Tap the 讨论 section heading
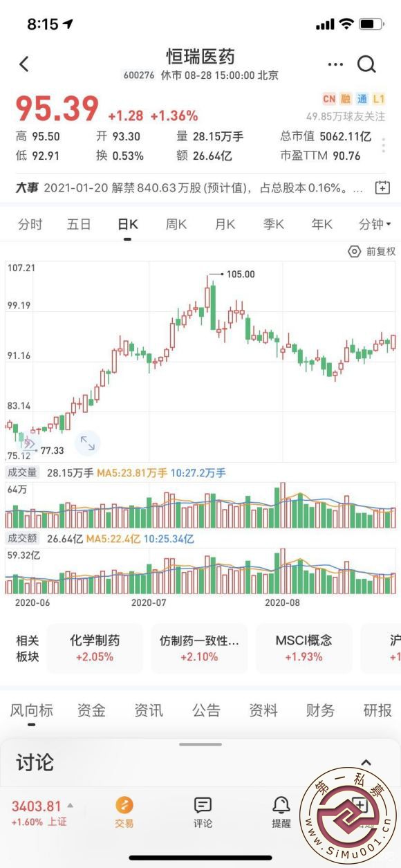The image size is (401, 868). [x=35, y=763]
